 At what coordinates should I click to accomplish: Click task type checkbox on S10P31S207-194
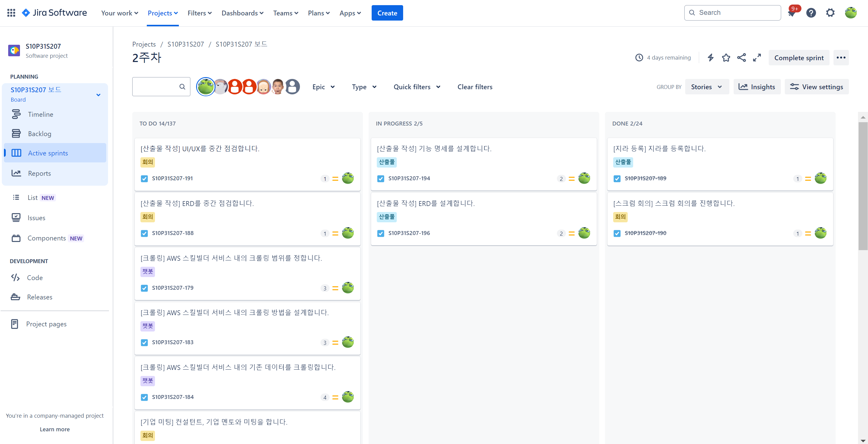click(380, 178)
